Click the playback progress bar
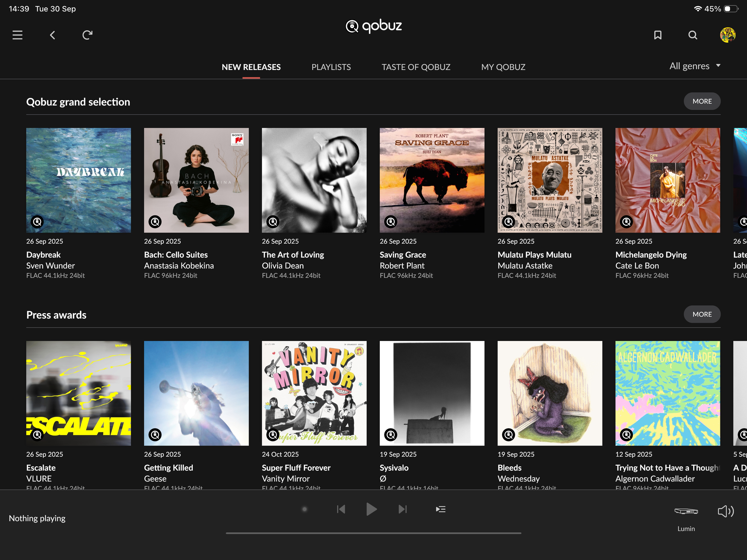Image resolution: width=747 pixels, height=560 pixels. click(373, 533)
